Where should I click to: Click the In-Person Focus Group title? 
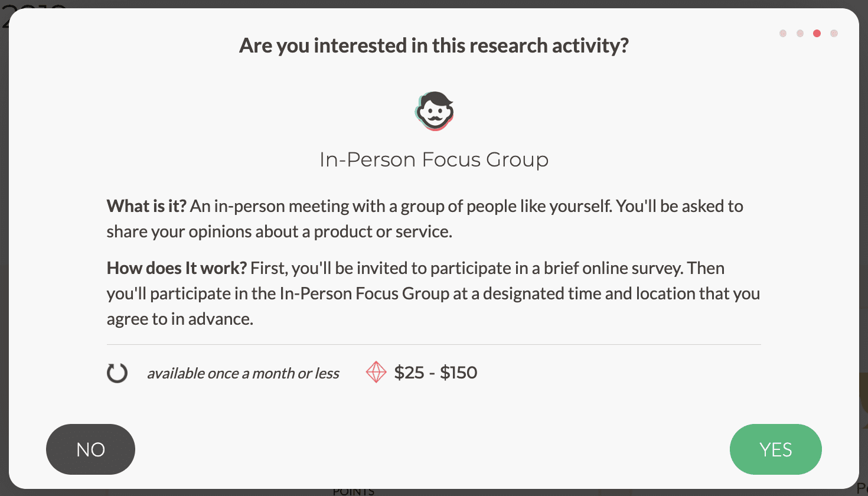point(434,159)
